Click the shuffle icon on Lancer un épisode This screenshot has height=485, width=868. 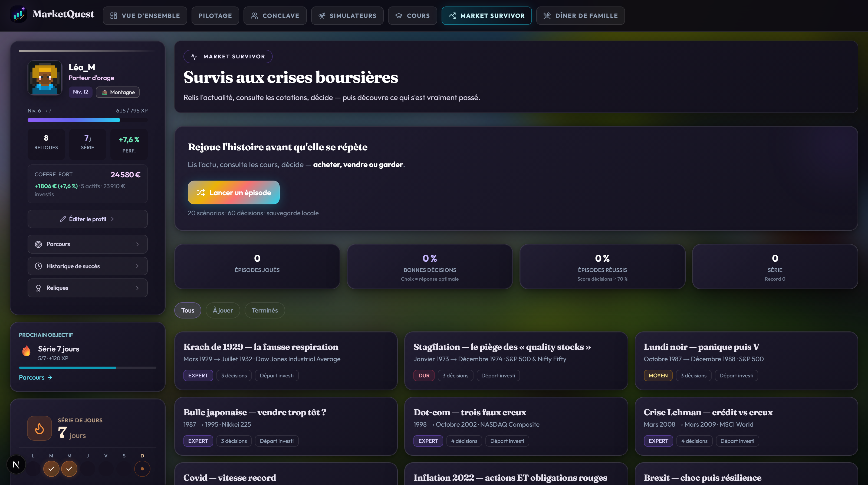(201, 192)
